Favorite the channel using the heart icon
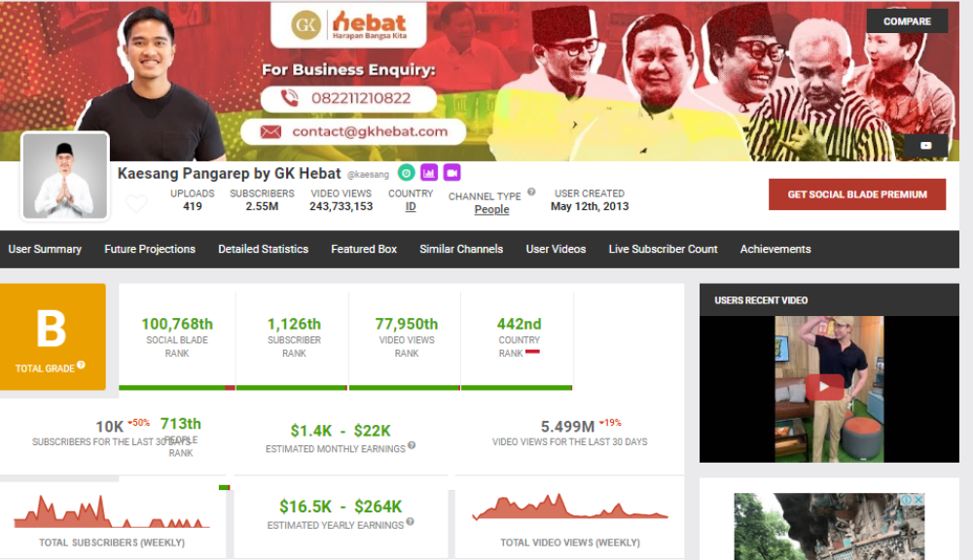Screen dimensions: 973x560 (136, 203)
